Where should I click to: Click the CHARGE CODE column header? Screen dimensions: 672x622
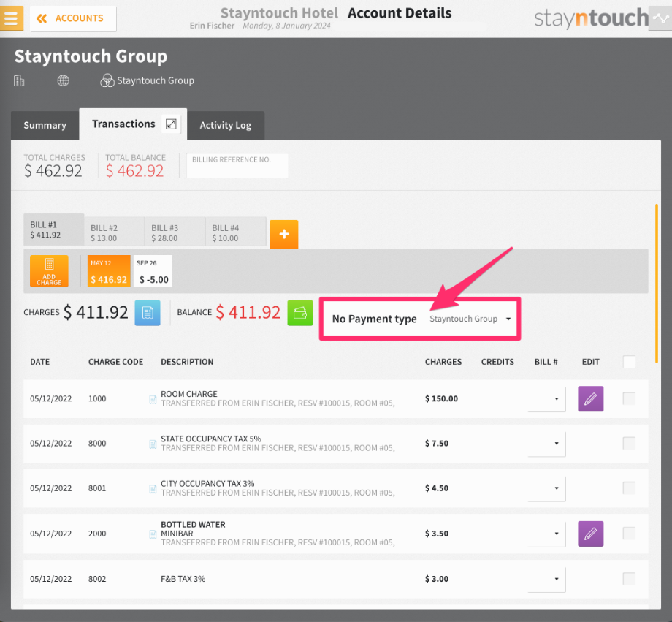coord(115,362)
